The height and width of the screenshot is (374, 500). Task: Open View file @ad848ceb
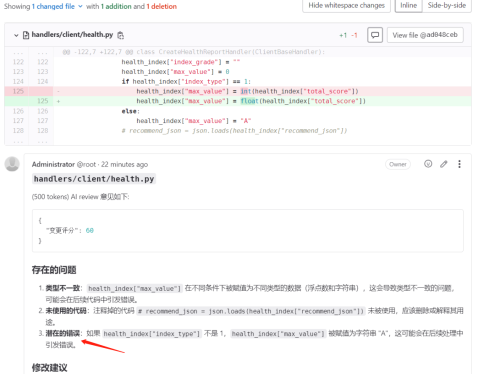425,35
